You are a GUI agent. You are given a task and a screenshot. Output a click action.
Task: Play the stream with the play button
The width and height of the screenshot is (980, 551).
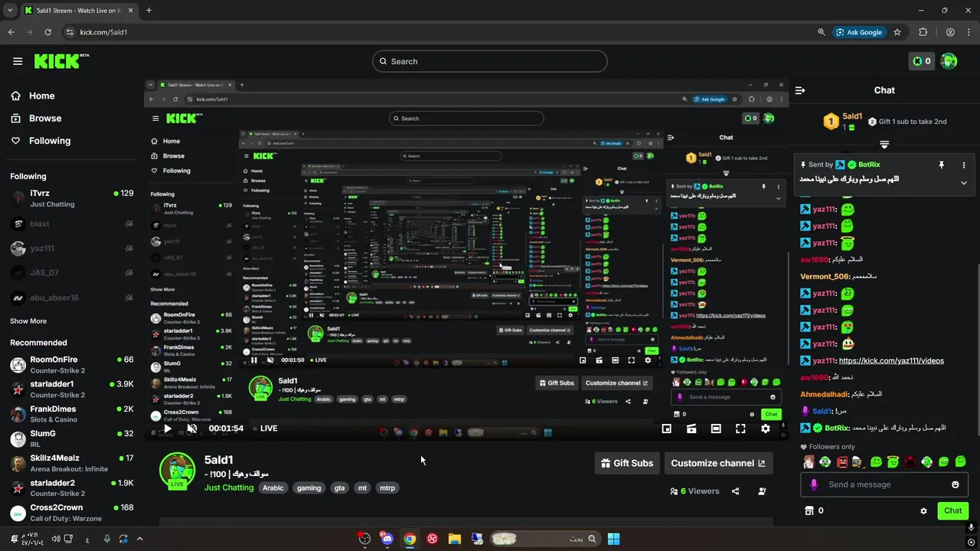168,429
